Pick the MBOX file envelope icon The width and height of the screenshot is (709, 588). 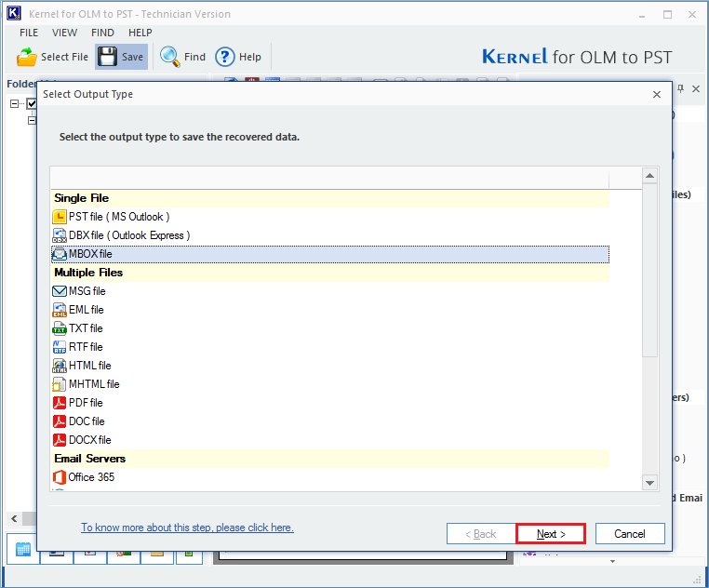[x=60, y=254]
